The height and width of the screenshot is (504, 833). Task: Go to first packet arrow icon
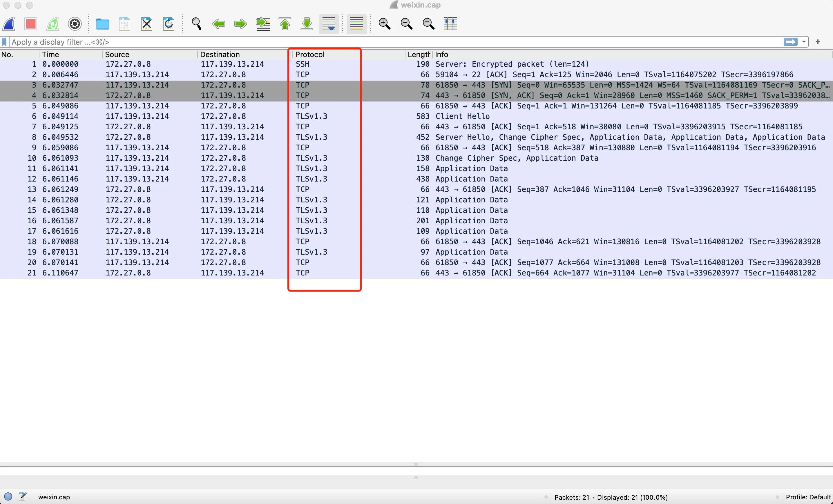(285, 24)
